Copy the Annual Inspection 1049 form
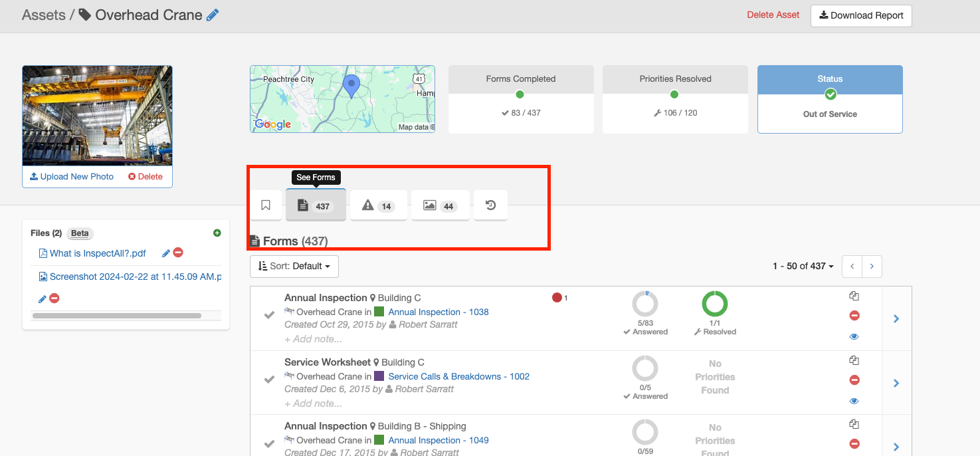The width and height of the screenshot is (980, 456). click(x=854, y=425)
